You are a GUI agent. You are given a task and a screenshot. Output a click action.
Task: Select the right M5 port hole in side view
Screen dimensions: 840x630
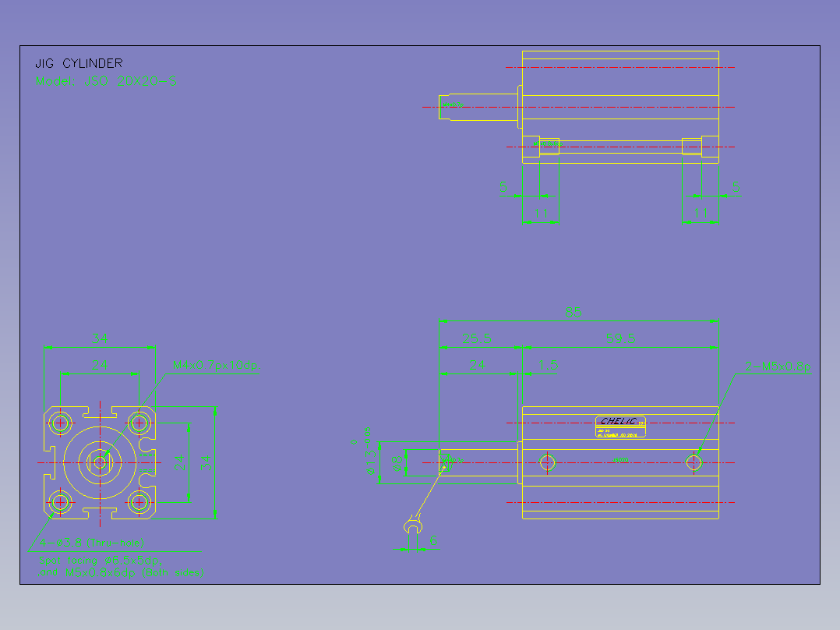(694, 462)
